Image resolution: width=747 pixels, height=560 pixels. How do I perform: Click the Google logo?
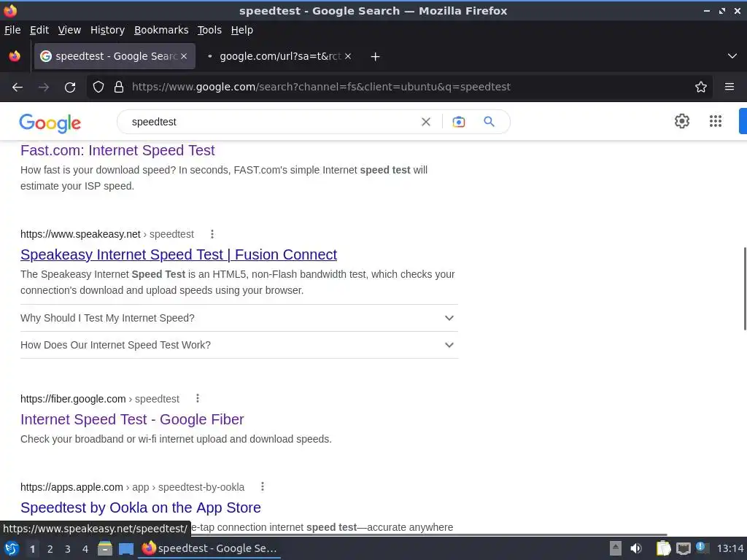click(x=50, y=122)
